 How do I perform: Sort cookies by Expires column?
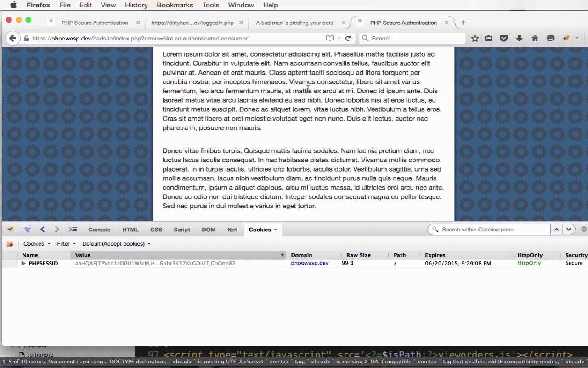466,255
